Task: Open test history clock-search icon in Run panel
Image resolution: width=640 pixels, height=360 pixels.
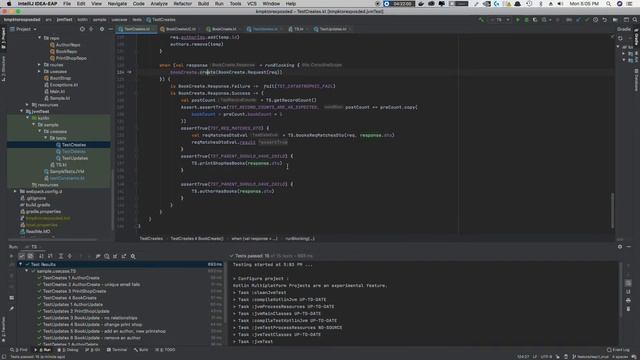Action: (x=107, y=256)
